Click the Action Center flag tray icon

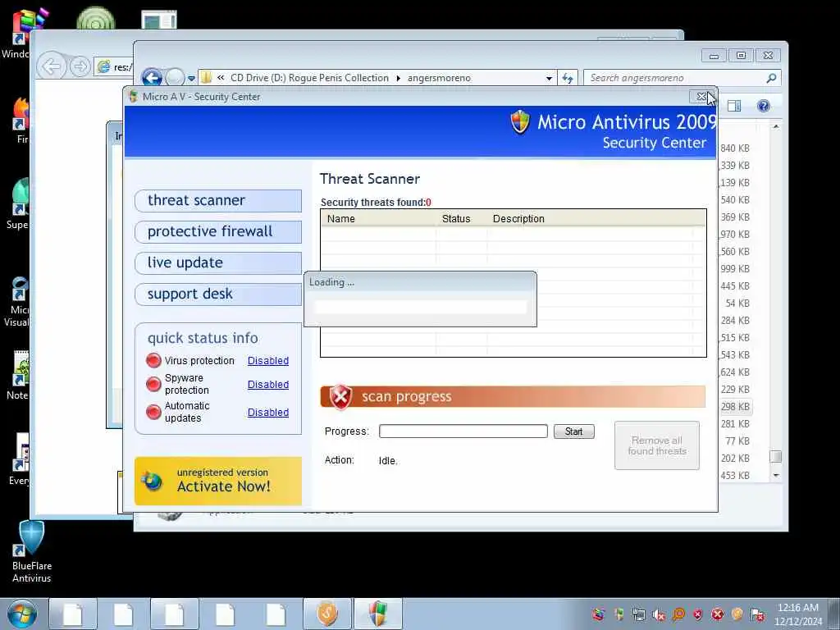coord(757,614)
